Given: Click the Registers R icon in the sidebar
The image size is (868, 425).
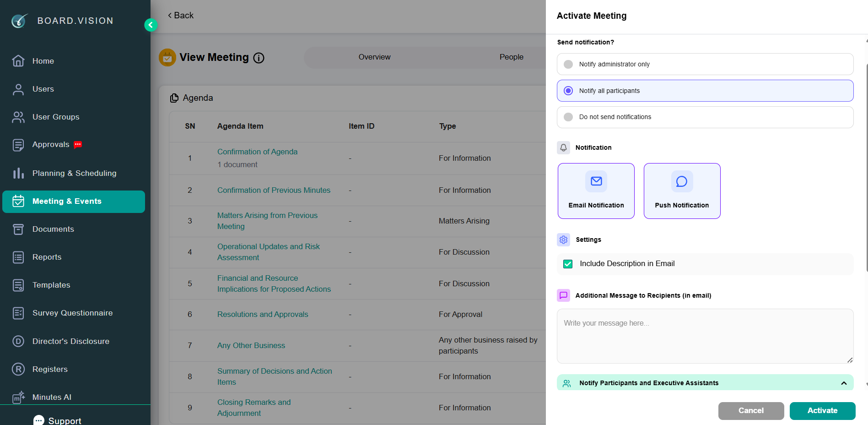Looking at the screenshot, I should coord(18,369).
